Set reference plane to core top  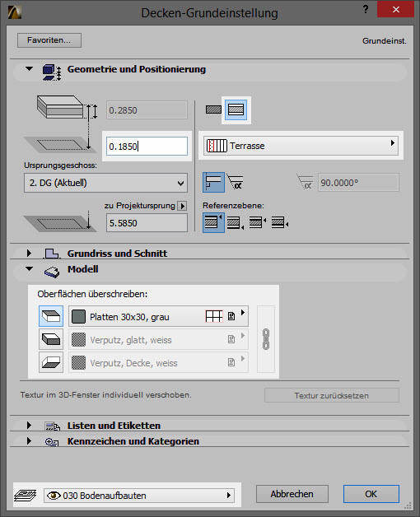click(x=257, y=222)
